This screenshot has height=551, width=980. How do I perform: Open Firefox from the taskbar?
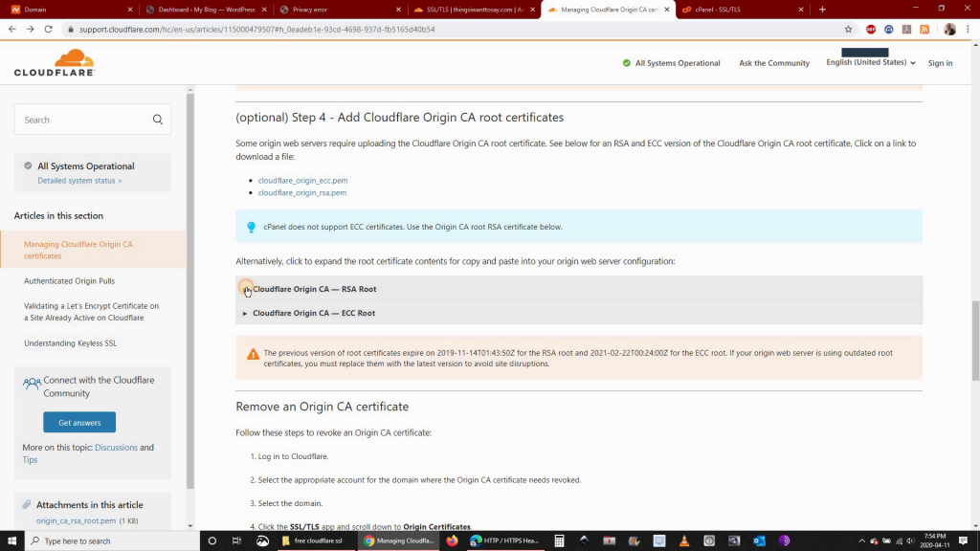pyautogui.click(x=452, y=541)
